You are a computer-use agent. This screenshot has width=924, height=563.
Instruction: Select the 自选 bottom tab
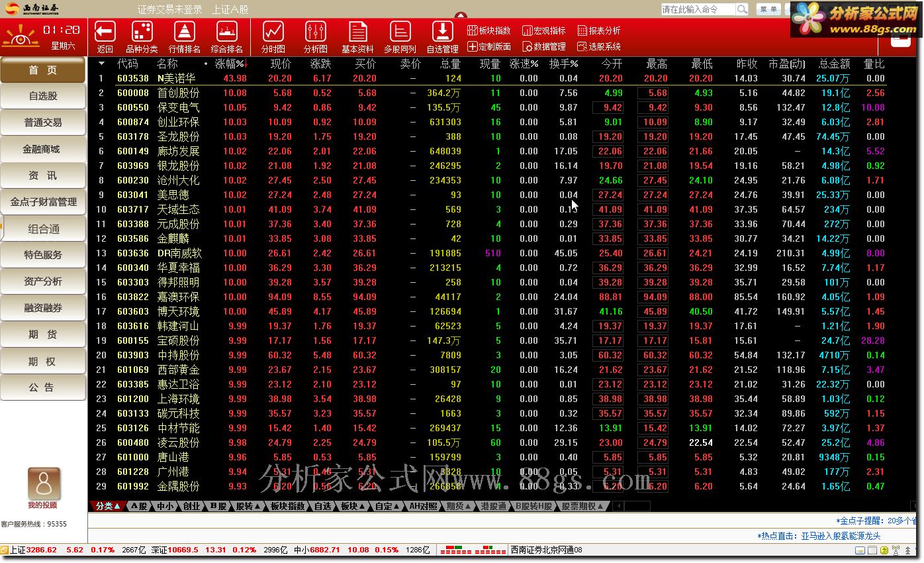(x=322, y=506)
